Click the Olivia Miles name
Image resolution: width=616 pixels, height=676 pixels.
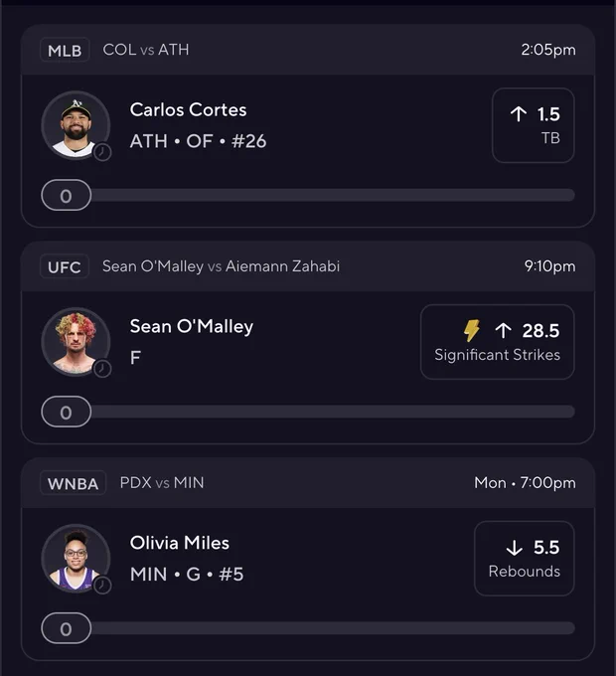pyautogui.click(x=180, y=543)
